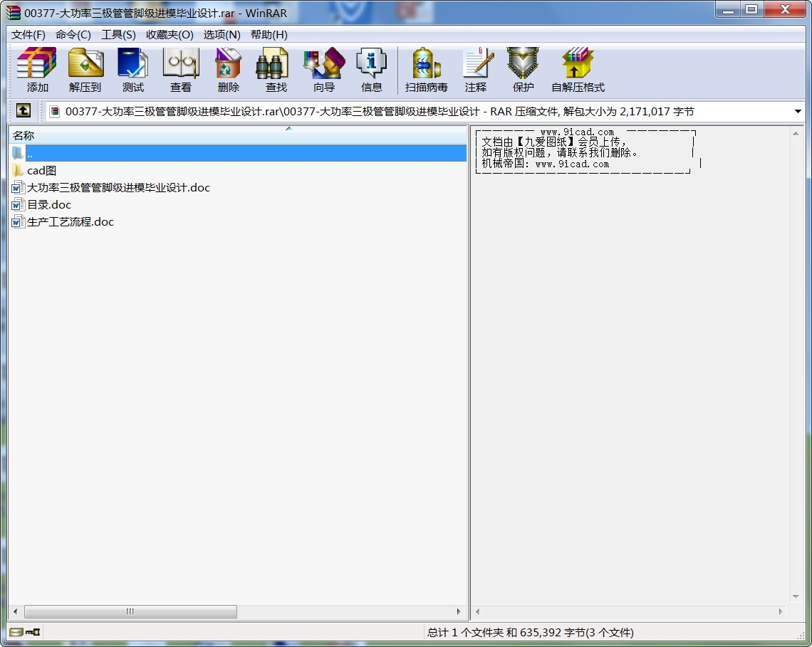Show archive 信息 (Info) icon
812x647 pixels.
pyautogui.click(x=371, y=70)
